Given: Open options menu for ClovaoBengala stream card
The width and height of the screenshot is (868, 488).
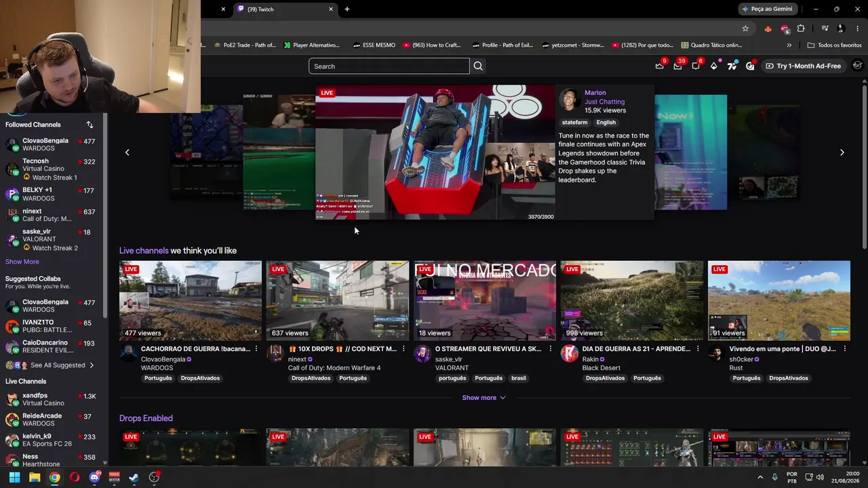Looking at the screenshot, I should 256,349.
